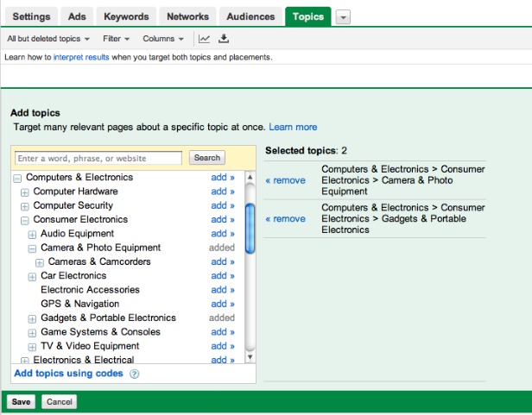Add the Consumer Electronics topic
This screenshot has width=532, height=415.
[x=223, y=219]
